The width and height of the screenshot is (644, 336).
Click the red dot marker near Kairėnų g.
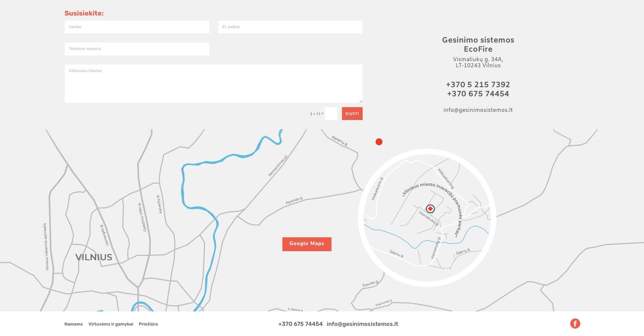click(379, 142)
